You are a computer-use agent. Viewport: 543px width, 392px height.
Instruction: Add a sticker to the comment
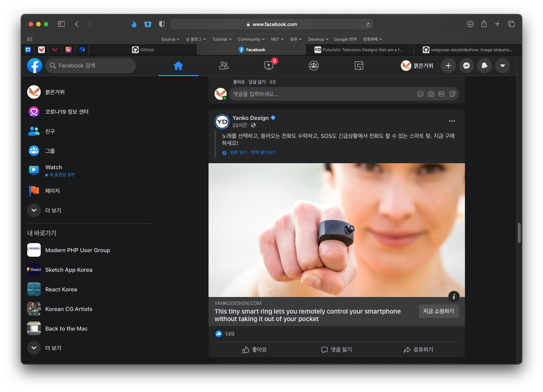point(452,94)
